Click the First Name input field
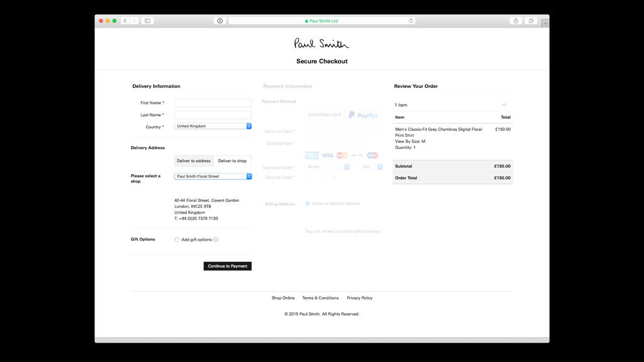The image size is (644, 362). tap(213, 103)
